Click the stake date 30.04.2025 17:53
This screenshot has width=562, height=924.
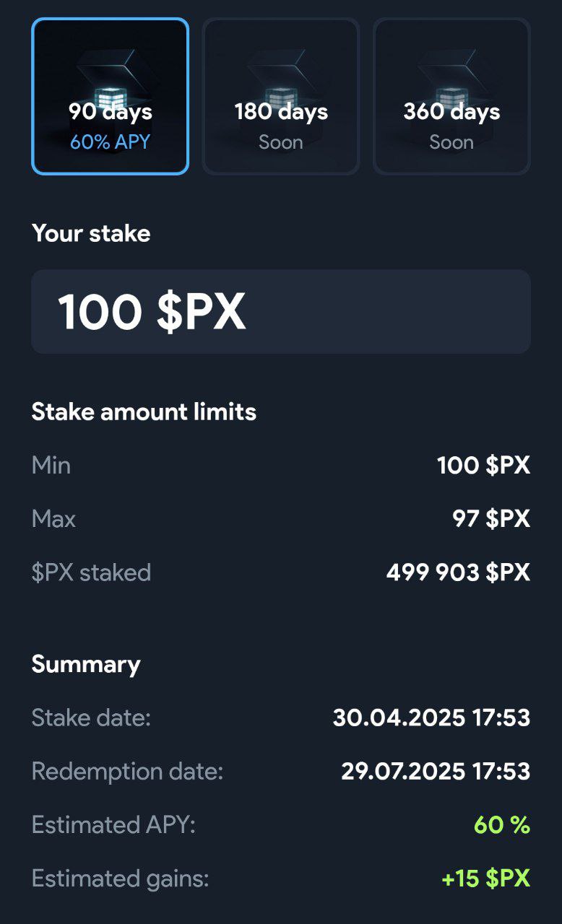[431, 718]
